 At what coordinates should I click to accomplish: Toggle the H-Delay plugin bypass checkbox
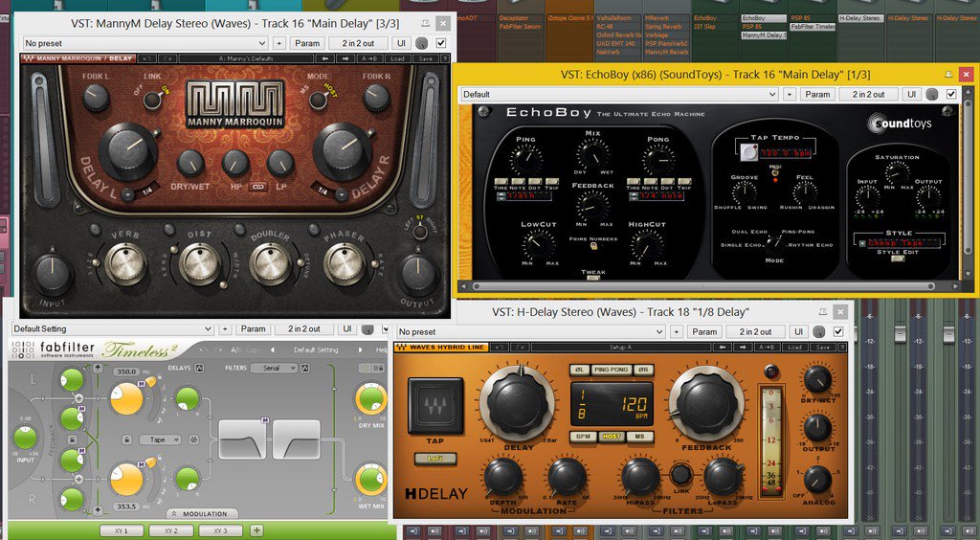pos(838,332)
